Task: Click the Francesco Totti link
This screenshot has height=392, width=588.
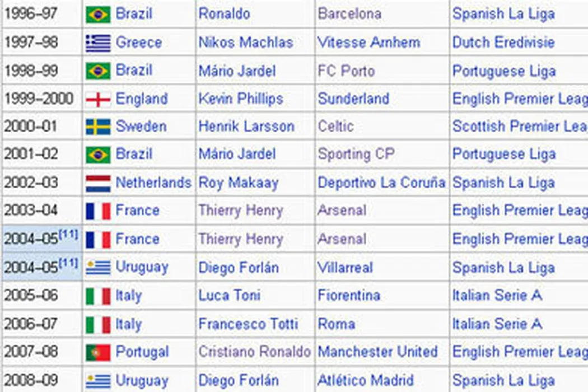Action: click(248, 324)
